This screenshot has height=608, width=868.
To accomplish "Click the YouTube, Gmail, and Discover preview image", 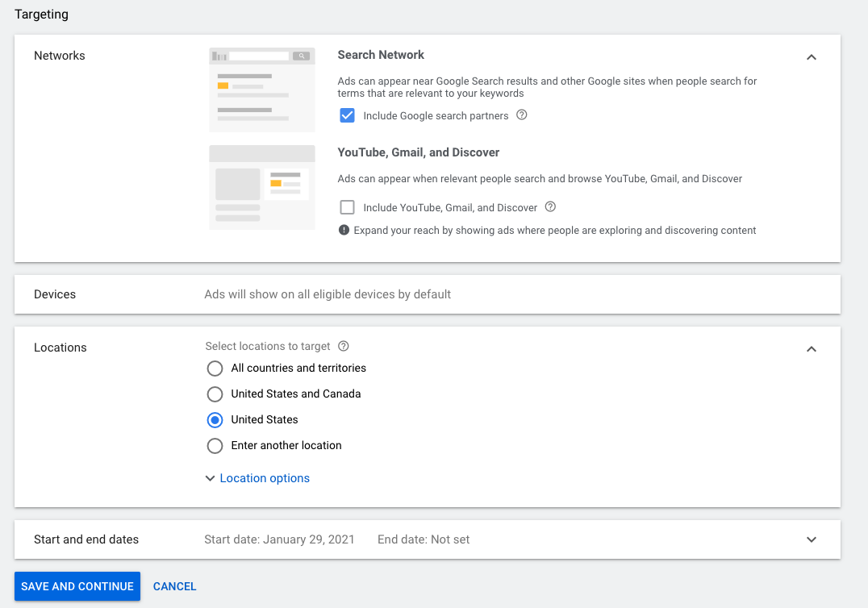I will [261, 187].
